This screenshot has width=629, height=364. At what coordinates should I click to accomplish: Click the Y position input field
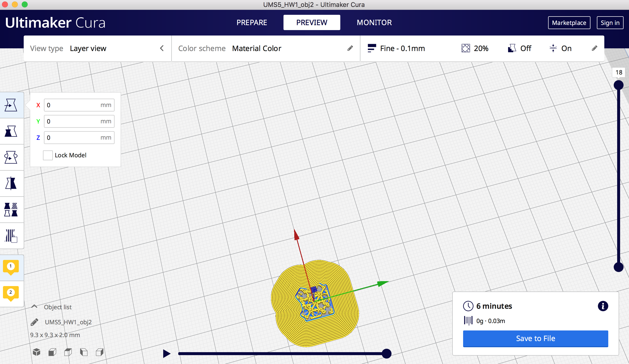pyautogui.click(x=79, y=121)
